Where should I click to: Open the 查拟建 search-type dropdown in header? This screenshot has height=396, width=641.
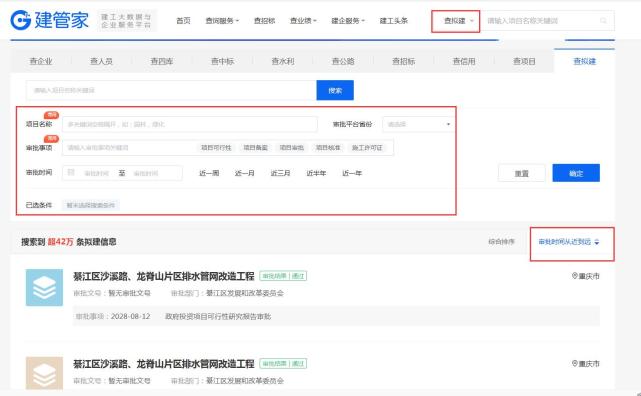(459, 21)
